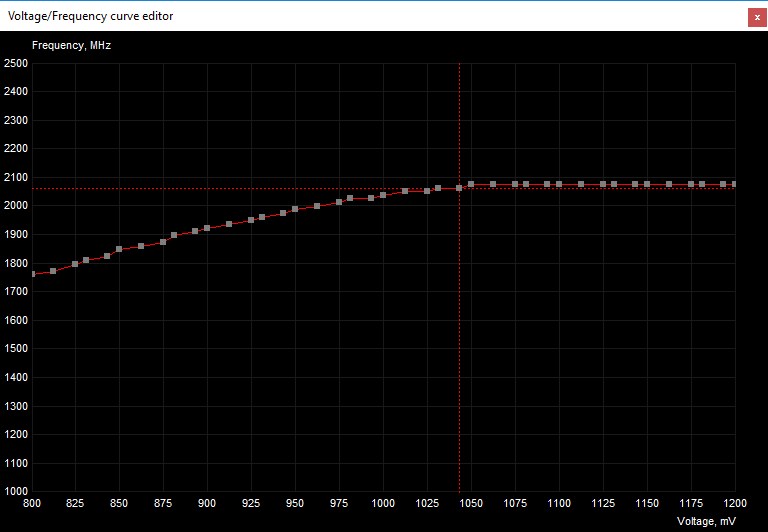The image size is (768, 532).
Task: Select the only point between 1100 and 1125 mV
Action: 581,184
